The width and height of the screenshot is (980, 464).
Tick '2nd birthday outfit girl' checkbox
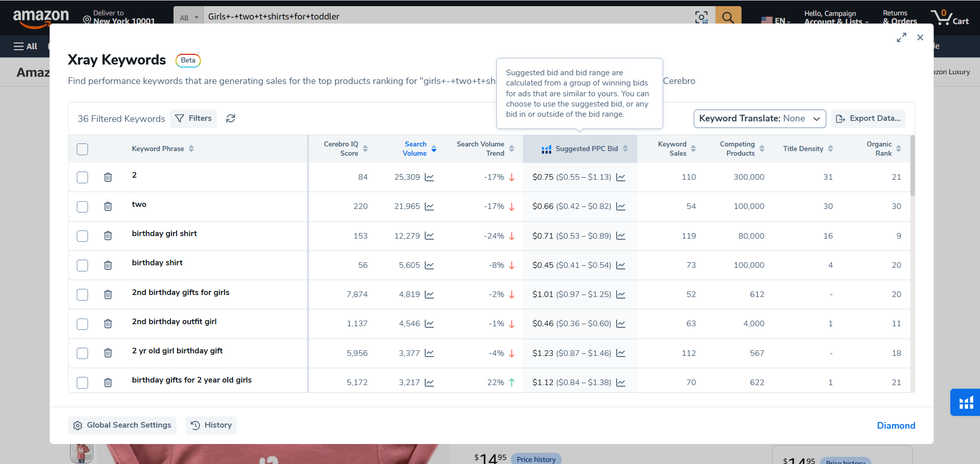pos(82,324)
